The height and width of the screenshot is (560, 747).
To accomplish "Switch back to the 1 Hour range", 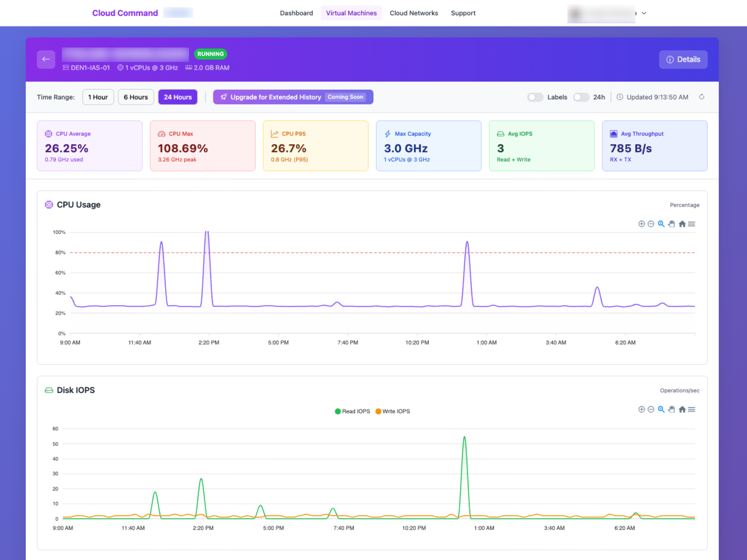I will pyautogui.click(x=98, y=97).
